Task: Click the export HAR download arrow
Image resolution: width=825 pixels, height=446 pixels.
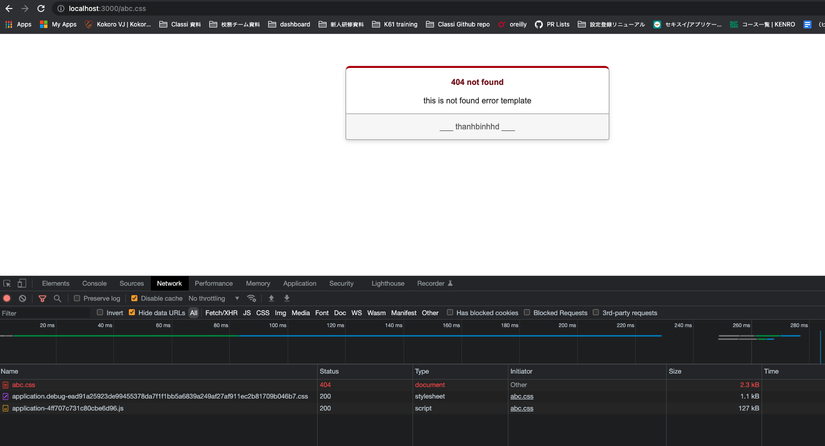Action: (x=287, y=298)
